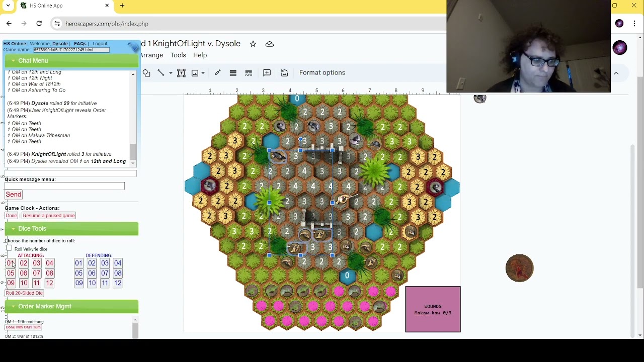The height and width of the screenshot is (362, 644).
Task: Click the red glyph hex on board's right
Action: (436, 188)
